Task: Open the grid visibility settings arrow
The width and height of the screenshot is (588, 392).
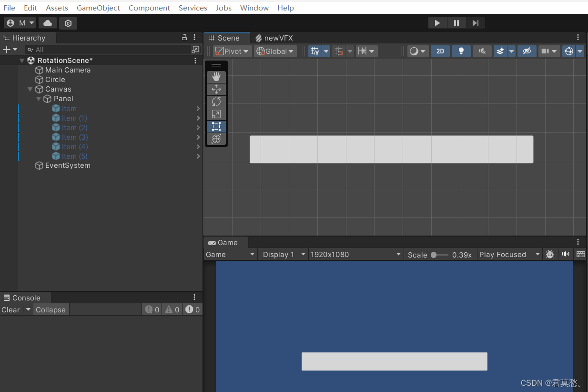Action: click(326, 52)
